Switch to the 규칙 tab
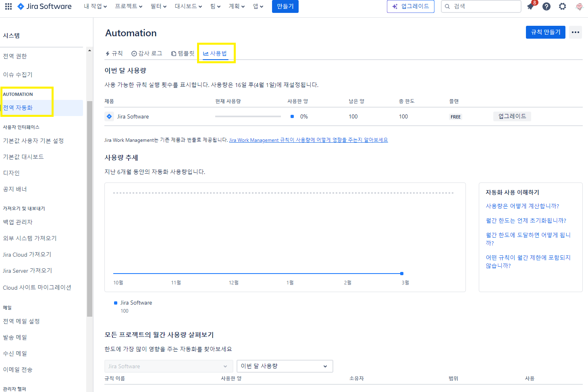 point(114,53)
